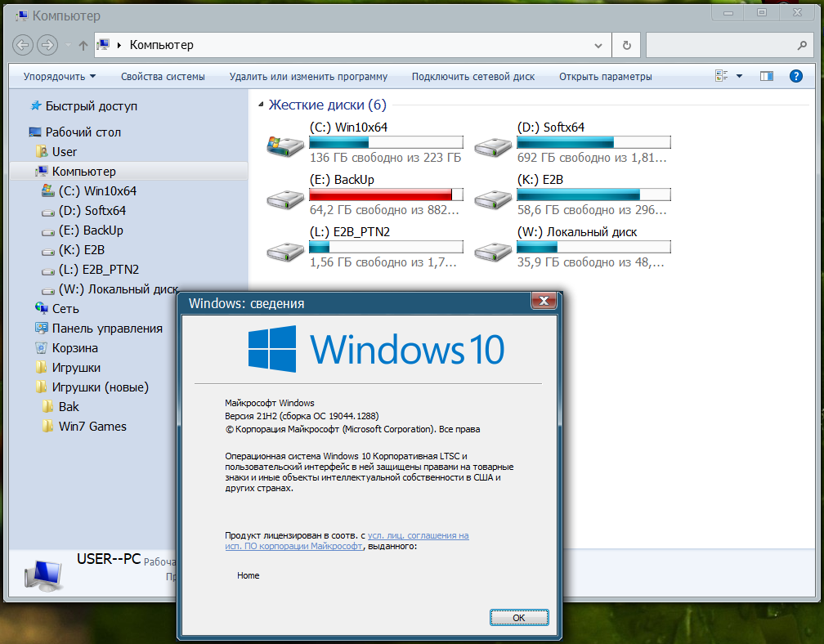
Task: Open Свойства системы
Action: click(x=163, y=77)
